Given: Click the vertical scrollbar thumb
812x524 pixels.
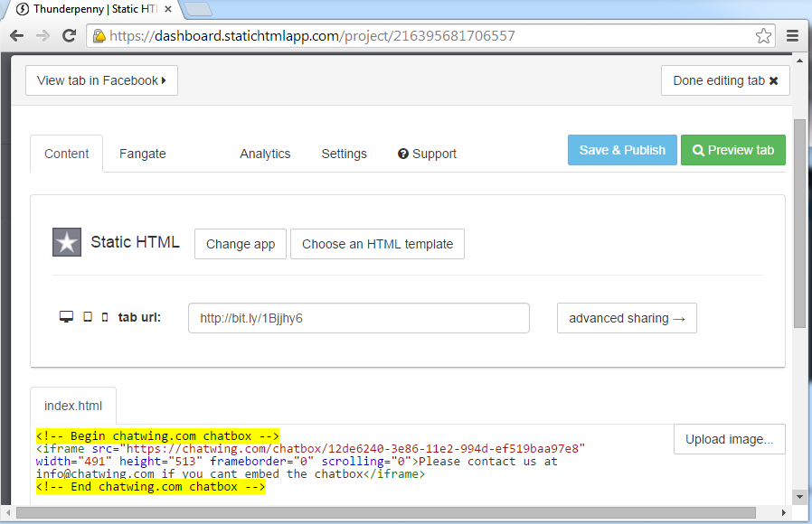Looking at the screenshot, I should coord(799,223).
